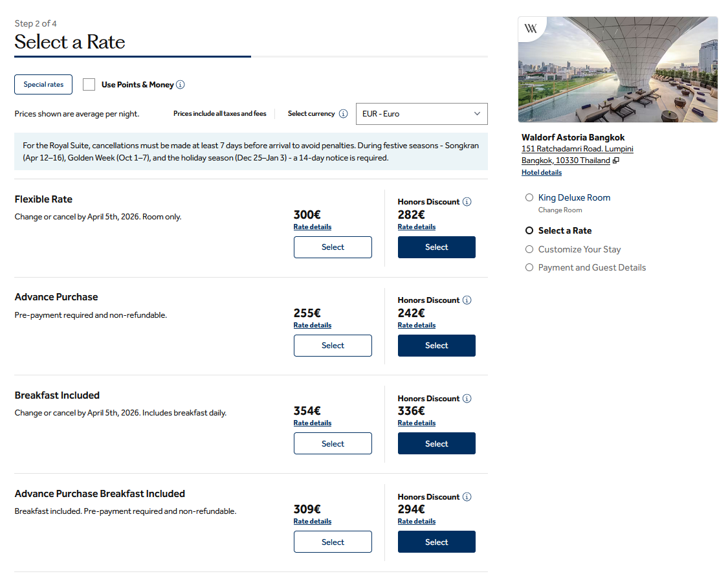The width and height of the screenshot is (728, 576).
Task: Open Honors Discount info for Flexible Rate
Action: [x=467, y=201]
